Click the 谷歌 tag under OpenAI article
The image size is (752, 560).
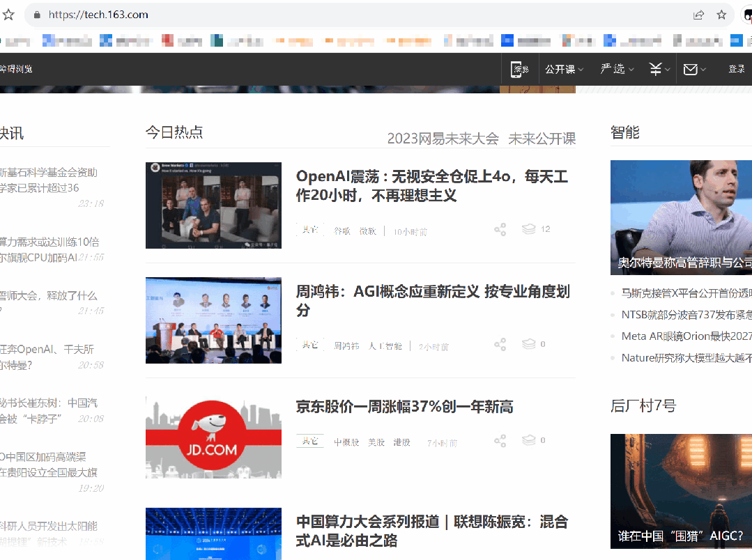point(342,231)
